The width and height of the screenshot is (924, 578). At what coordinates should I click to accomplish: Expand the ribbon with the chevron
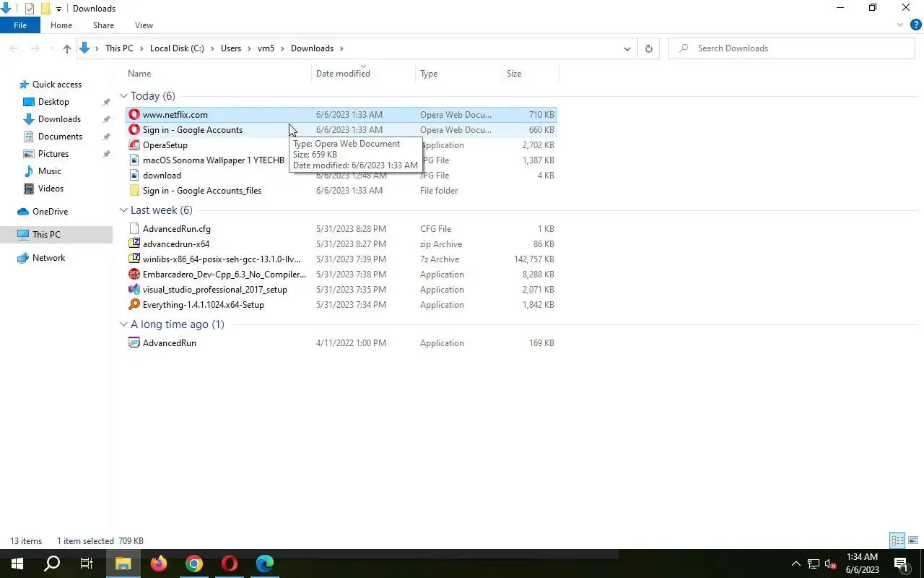(x=900, y=25)
